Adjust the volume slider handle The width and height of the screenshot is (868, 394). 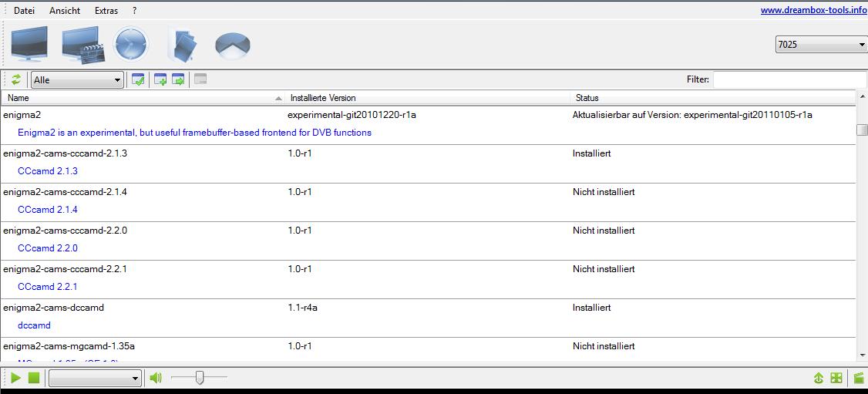(200, 378)
